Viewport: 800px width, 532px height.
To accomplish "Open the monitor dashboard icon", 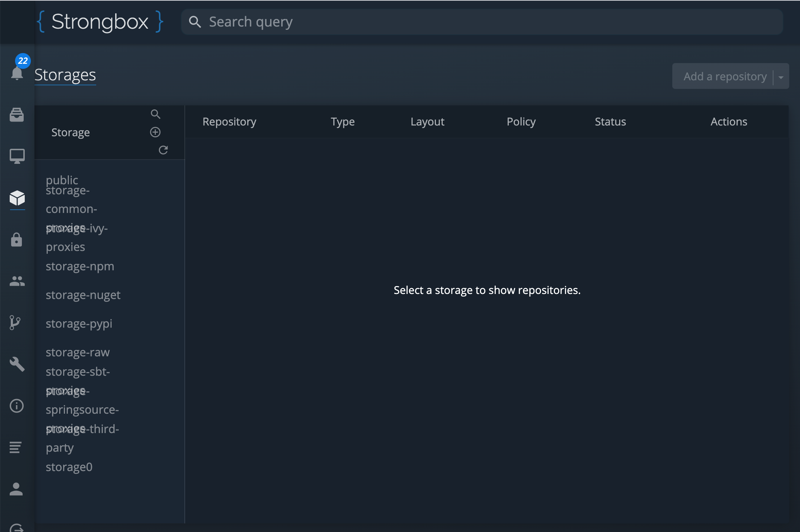I will (x=17, y=156).
